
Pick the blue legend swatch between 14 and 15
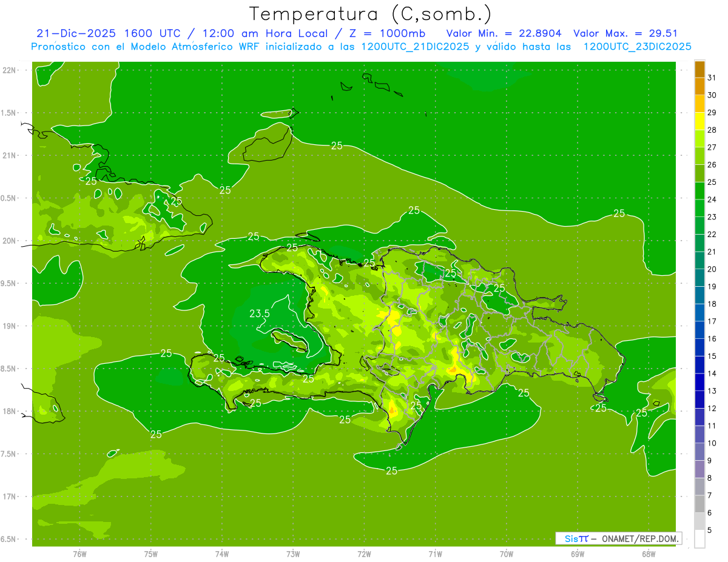[699, 365]
